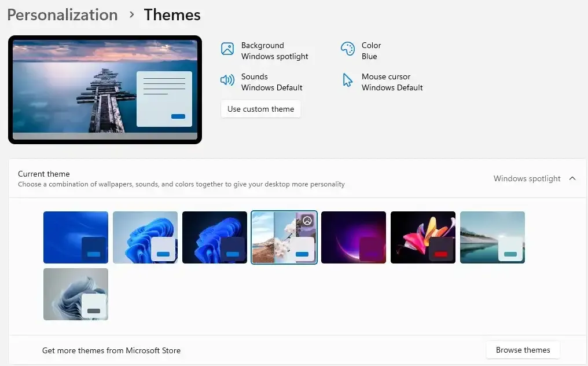The height and width of the screenshot is (366, 588).
Task: Click the Sounds speaker icon
Action: pyautogui.click(x=227, y=80)
